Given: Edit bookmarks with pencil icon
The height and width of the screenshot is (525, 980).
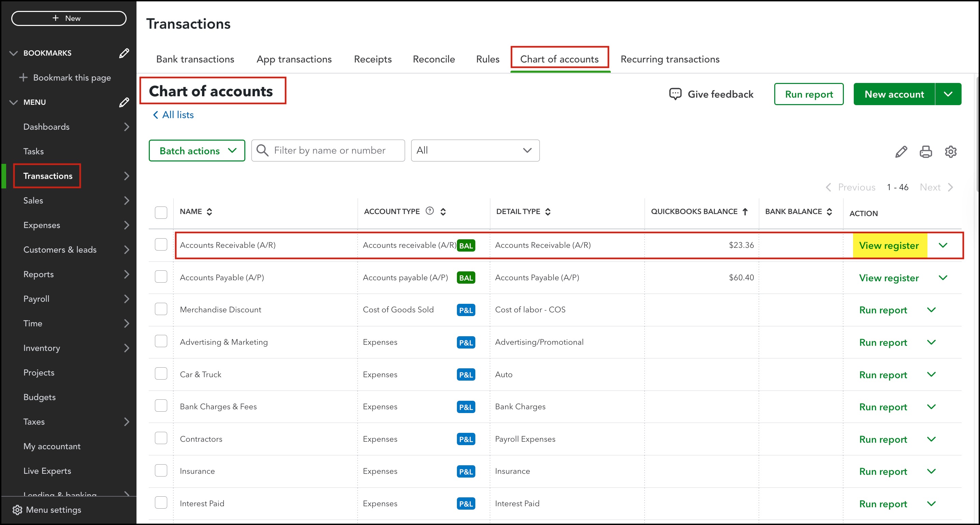Looking at the screenshot, I should pyautogui.click(x=124, y=53).
